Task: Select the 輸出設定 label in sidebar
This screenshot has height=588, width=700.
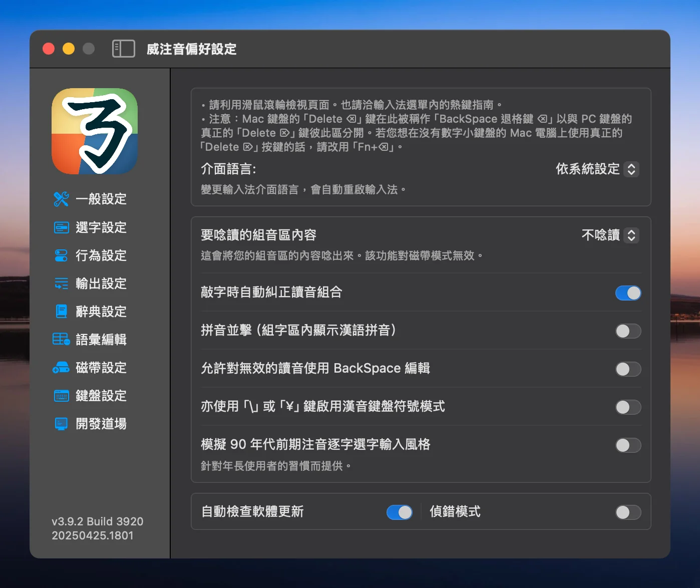Action: pos(101,283)
